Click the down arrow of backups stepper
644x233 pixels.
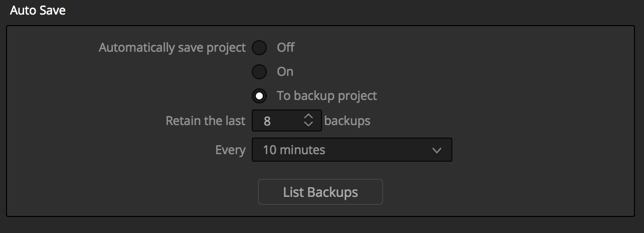(x=308, y=124)
